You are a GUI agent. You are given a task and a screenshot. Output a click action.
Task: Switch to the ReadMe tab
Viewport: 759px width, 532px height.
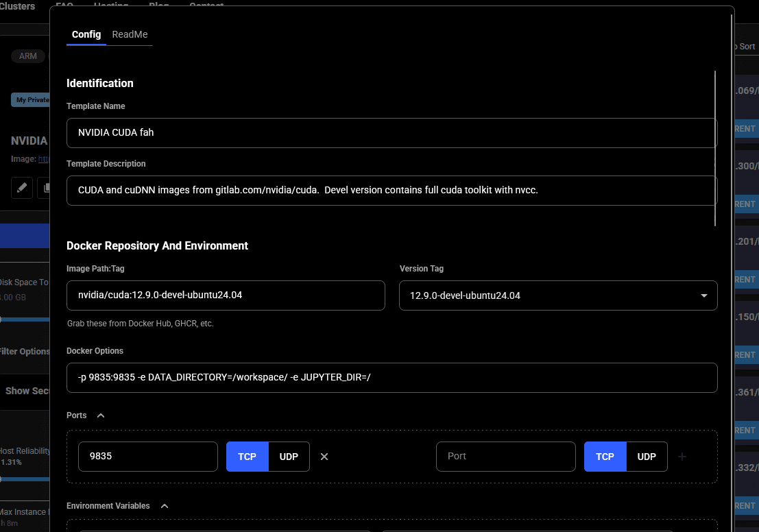pos(130,34)
